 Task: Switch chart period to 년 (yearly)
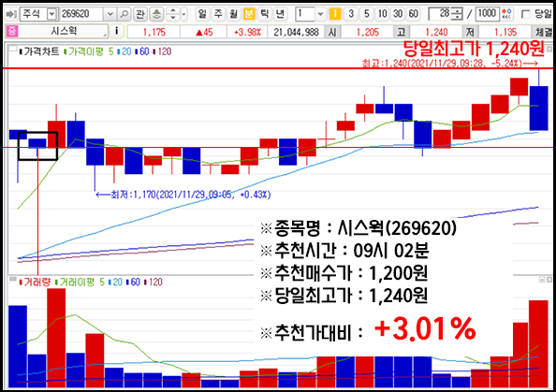click(x=280, y=14)
